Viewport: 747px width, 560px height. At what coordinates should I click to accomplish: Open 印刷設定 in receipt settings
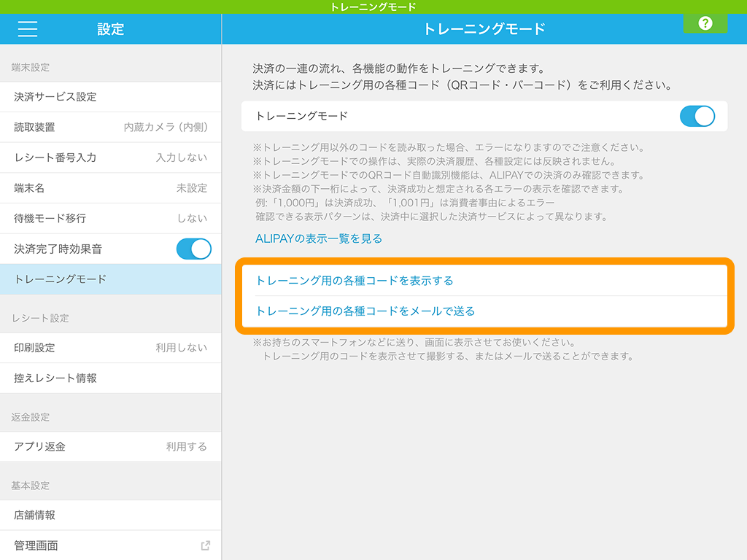tap(110, 348)
